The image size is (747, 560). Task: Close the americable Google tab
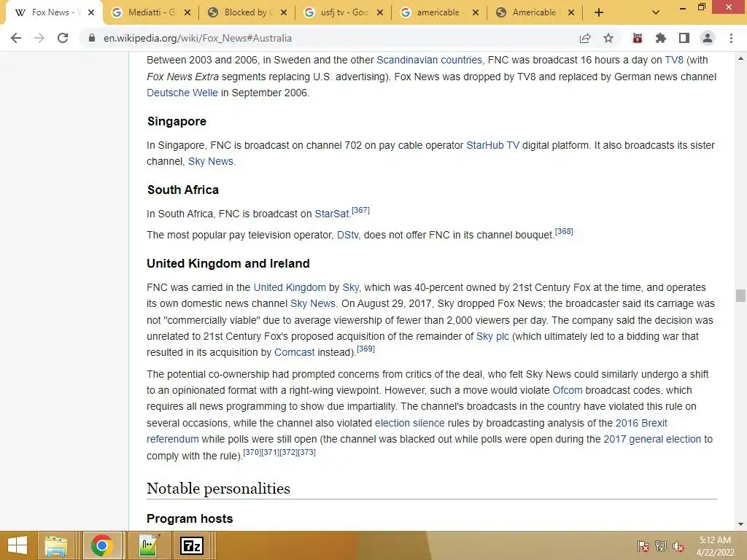tap(476, 12)
